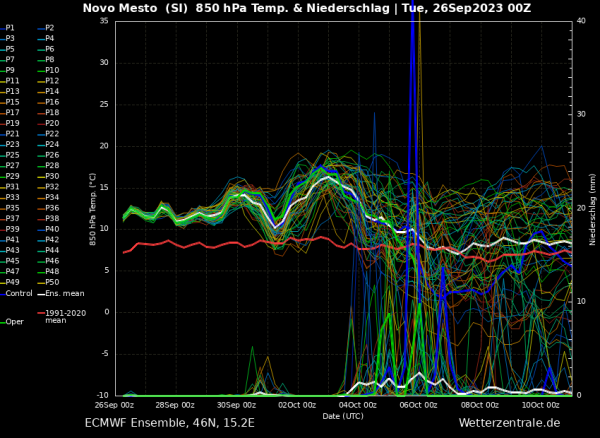Click legend entry P10

click(x=48, y=70)
